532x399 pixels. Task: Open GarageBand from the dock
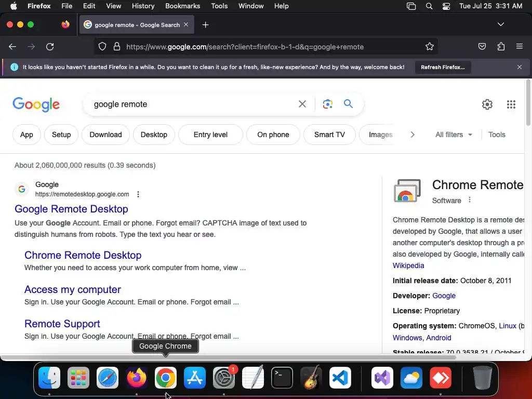[x=311, y=377]
